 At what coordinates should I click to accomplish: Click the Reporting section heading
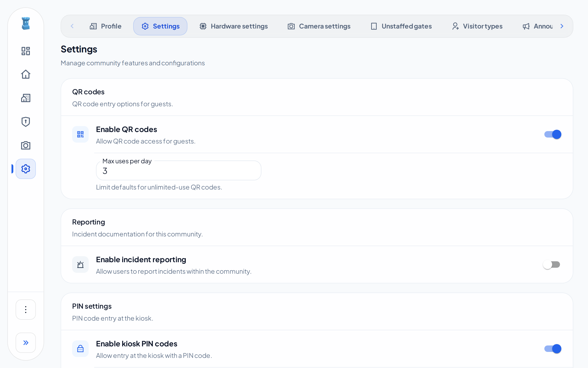[x=88, y=222]
